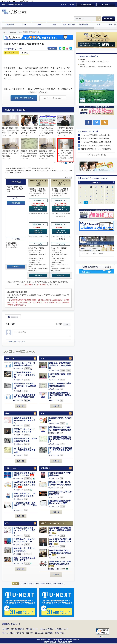The image size is (117, 644).
Task: Open 新商品情報 navigation menu item
Action: pos(83,25)
